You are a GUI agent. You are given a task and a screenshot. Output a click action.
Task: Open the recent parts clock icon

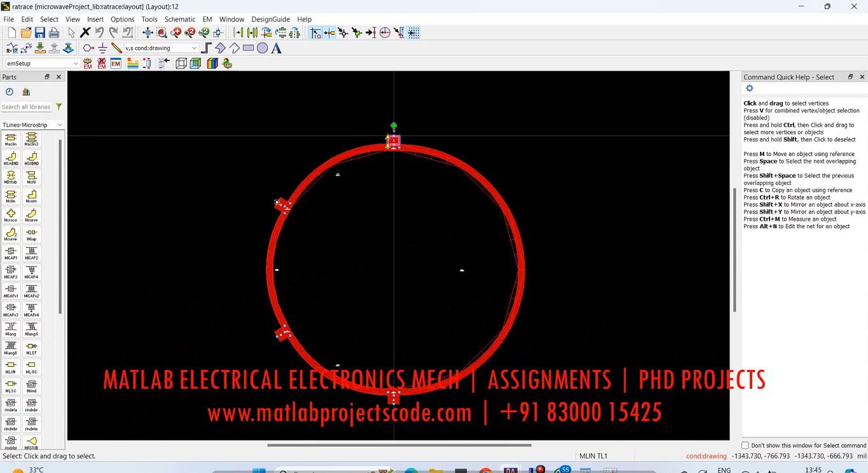[10, 92]
